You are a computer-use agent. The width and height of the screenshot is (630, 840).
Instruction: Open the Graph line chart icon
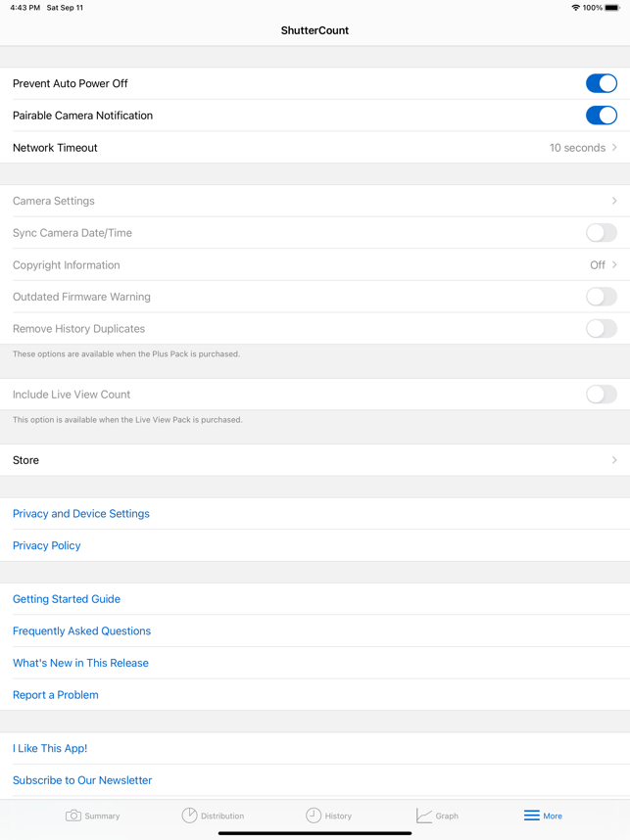pyautogui.click(x=423, y=816)
